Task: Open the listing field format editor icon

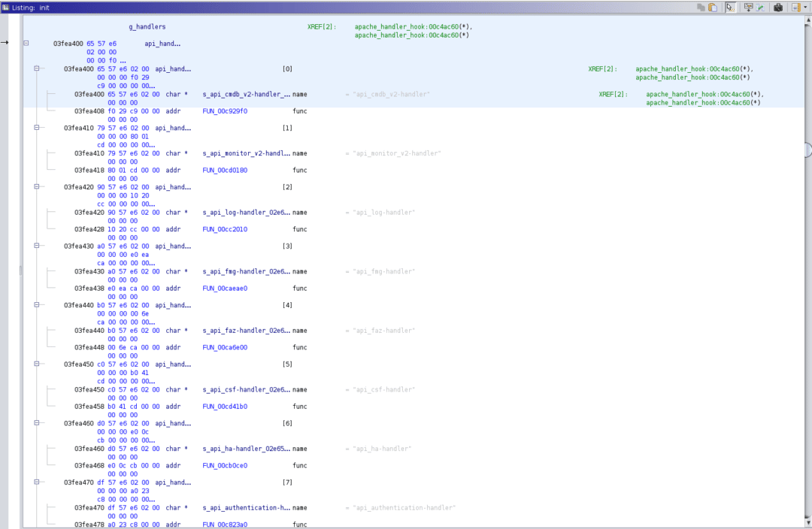Action: (748, 8)
